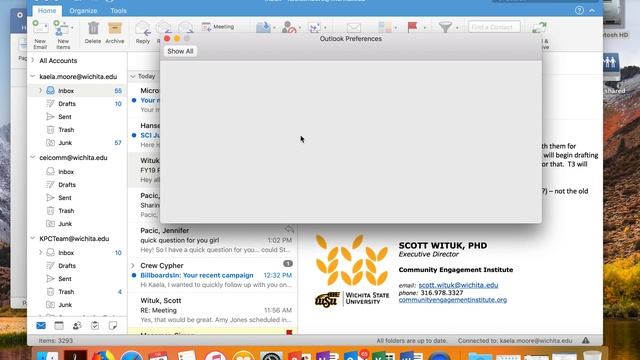Screen dimensions: 640x360
Task: Collapse the KPCTeam@wichita.edu account
Action: pos(33,238)
